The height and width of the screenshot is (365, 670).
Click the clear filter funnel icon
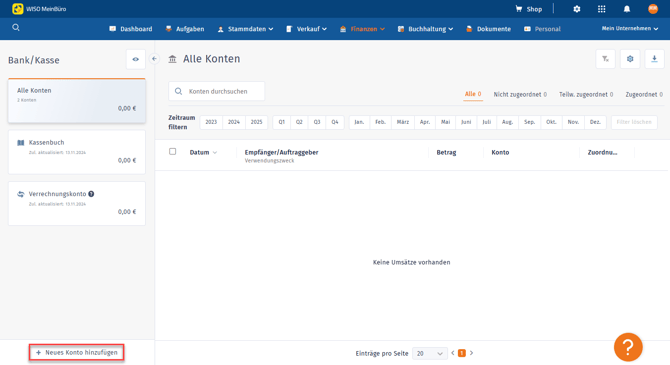(x=605, y=59)
